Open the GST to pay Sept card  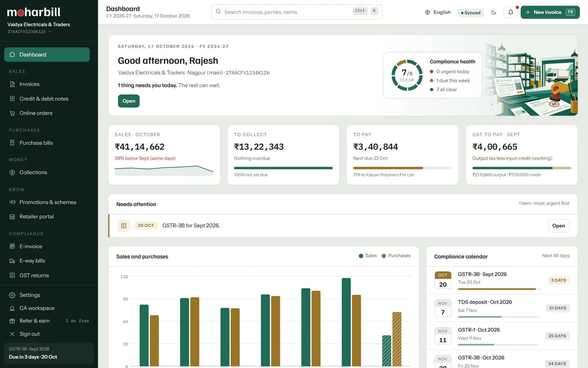pyautogui.click(x=521, y=155)
